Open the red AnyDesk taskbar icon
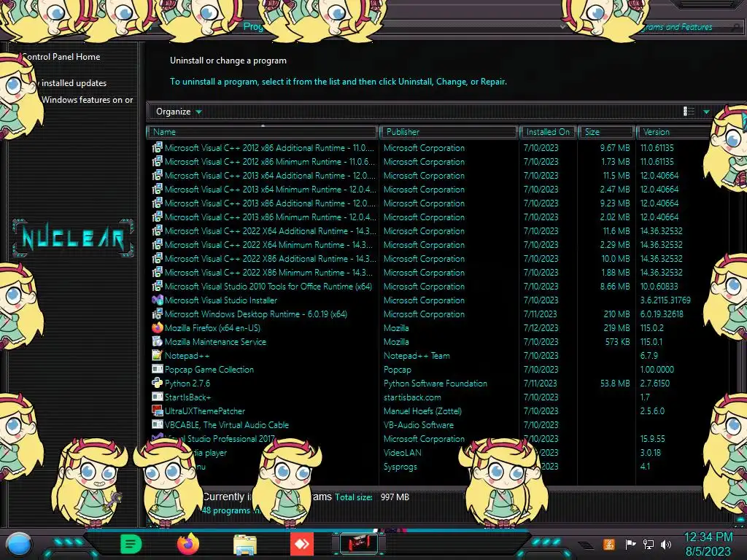This screenshot has height=560, width=747. (302, 544)
